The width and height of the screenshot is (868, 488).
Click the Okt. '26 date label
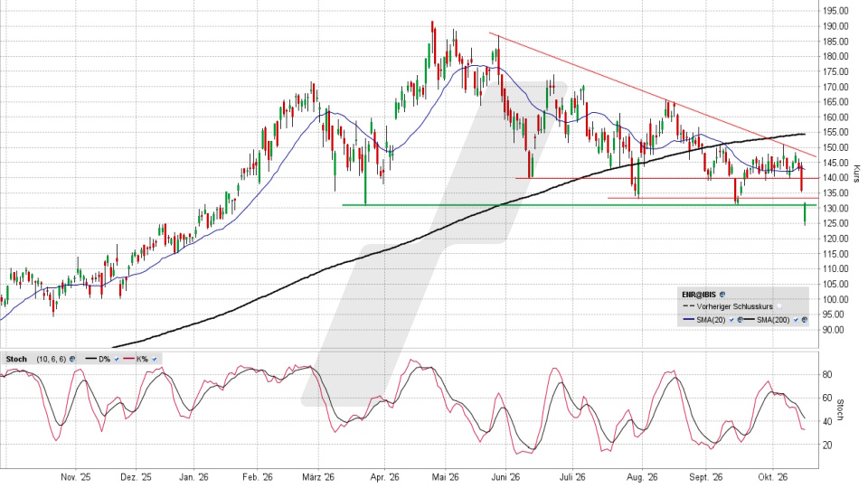773,477
